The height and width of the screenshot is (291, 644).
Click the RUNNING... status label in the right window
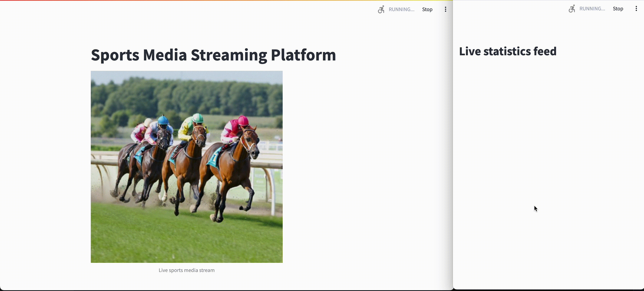click(592, 9)
